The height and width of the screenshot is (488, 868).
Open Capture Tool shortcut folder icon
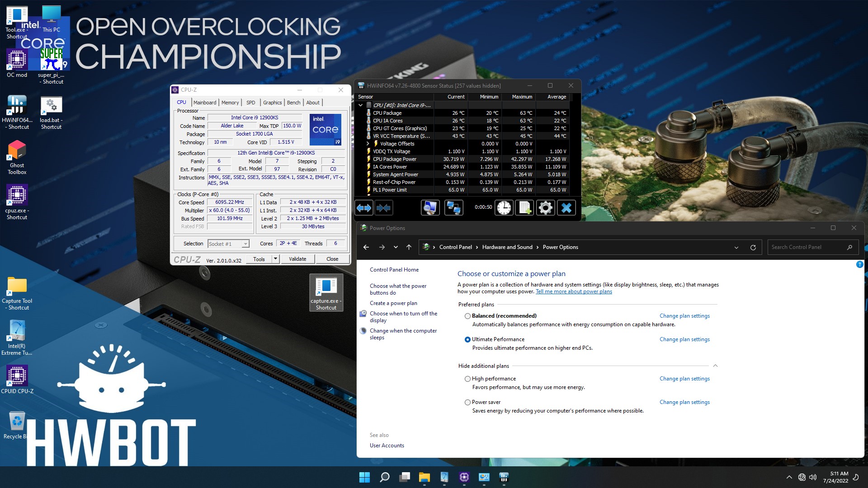point(17,293)
